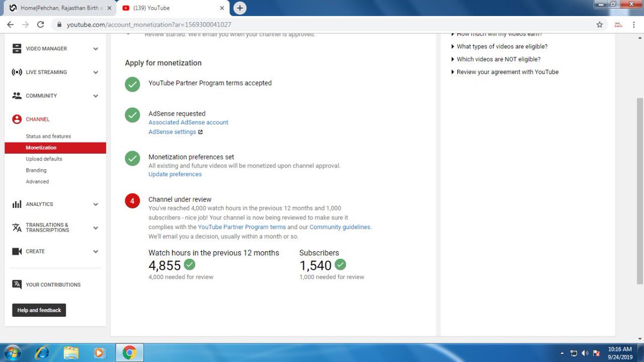Click the Help and feedback button

tap(39, 310)
